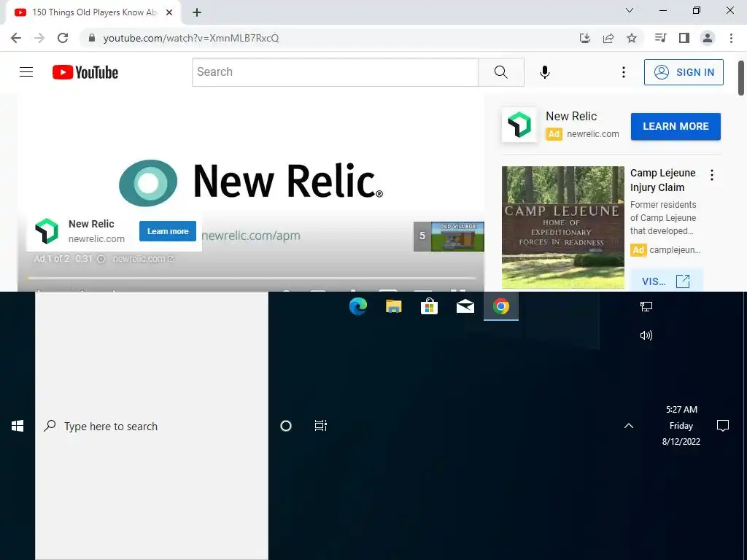Click the small Learn more overlay button
The height and width of the screenshot is (560, 747).
click(x=168, y=231)
